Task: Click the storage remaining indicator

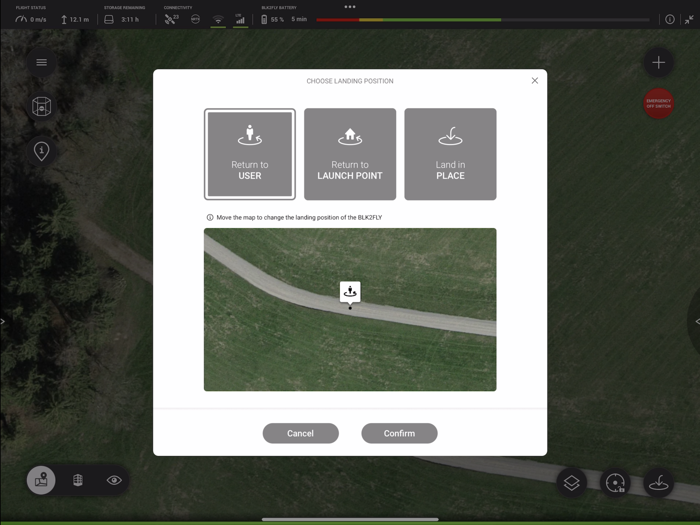Action: pyautogui.click(x=121, y=19)
